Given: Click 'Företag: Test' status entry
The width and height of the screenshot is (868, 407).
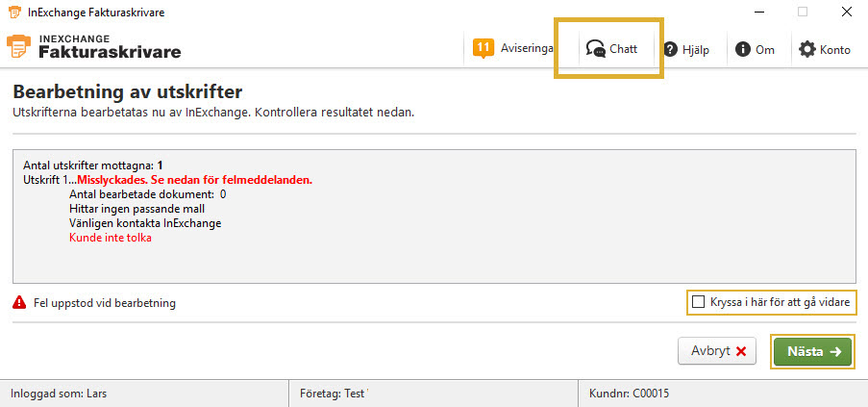Looking at the screenshot, I should coord(333,394).
